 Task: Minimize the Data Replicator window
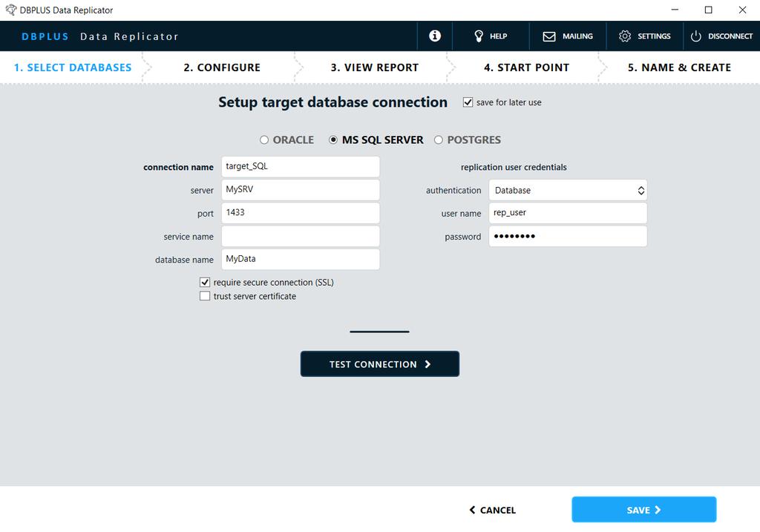point(675,10)
